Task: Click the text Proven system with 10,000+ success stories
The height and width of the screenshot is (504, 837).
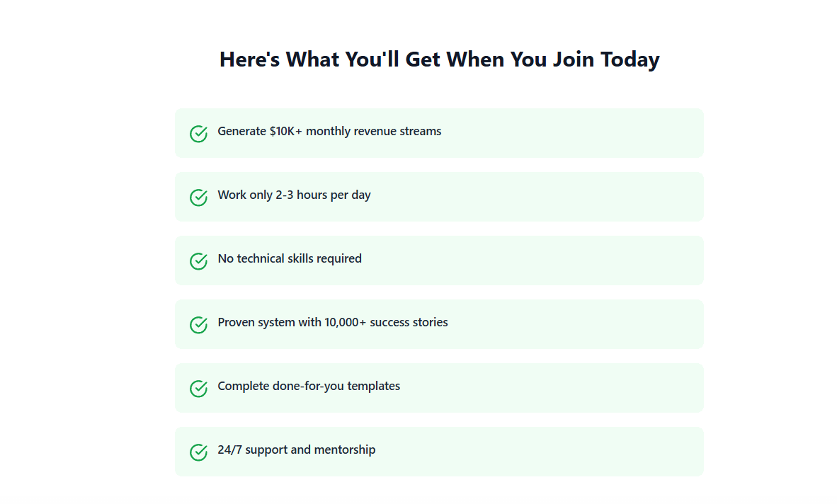Action: 333,323
